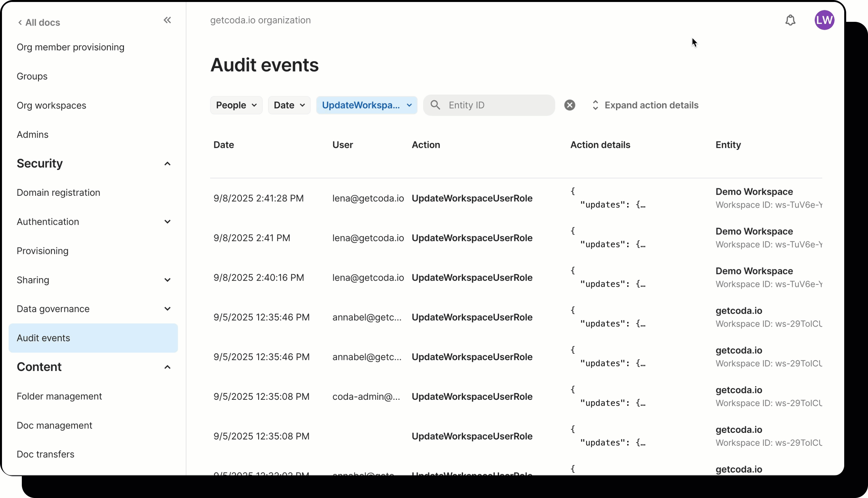This screenshot has height=498, width=868.
Task: Open the LW user avatar menu
Action: (x=824, y=20)
